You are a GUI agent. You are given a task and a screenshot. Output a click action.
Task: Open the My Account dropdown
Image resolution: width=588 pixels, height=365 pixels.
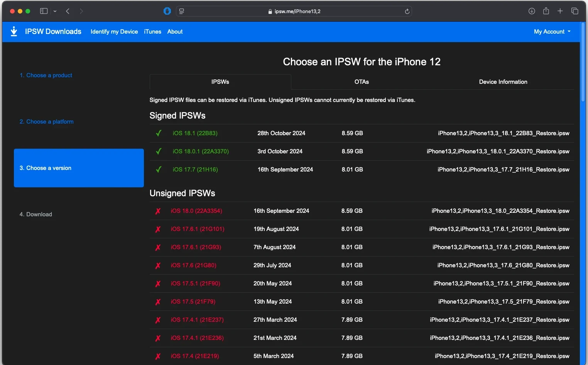(552, 32)
